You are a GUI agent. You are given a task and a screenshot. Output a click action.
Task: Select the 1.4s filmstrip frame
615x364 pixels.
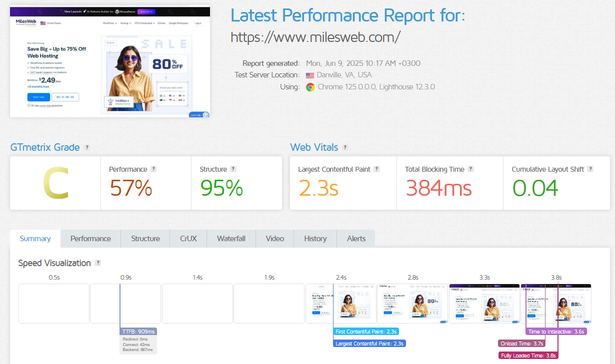tap(197, 304)
